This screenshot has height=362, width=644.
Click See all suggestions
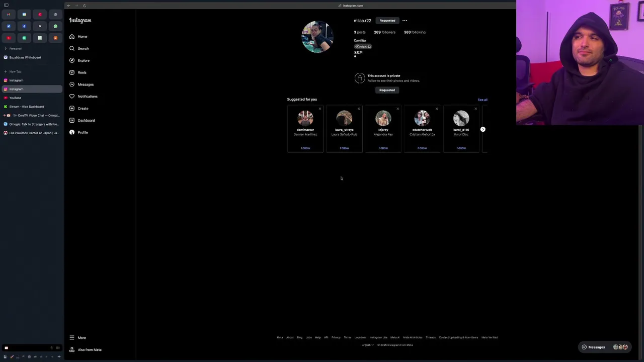coord(482,100)
